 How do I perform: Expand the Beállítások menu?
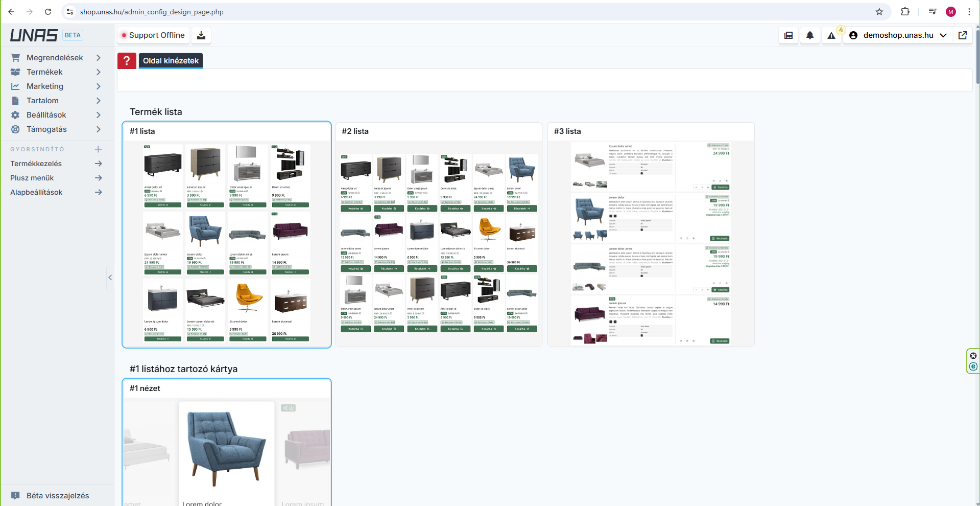coord(57,115)
